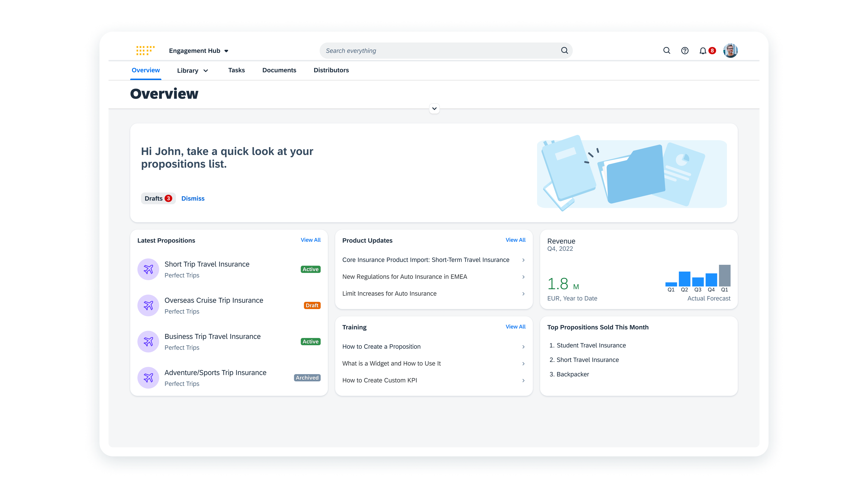
Task: Open Core Insurance Product Import: Short-Term Travel Insurance
Action: coord(434,260)
